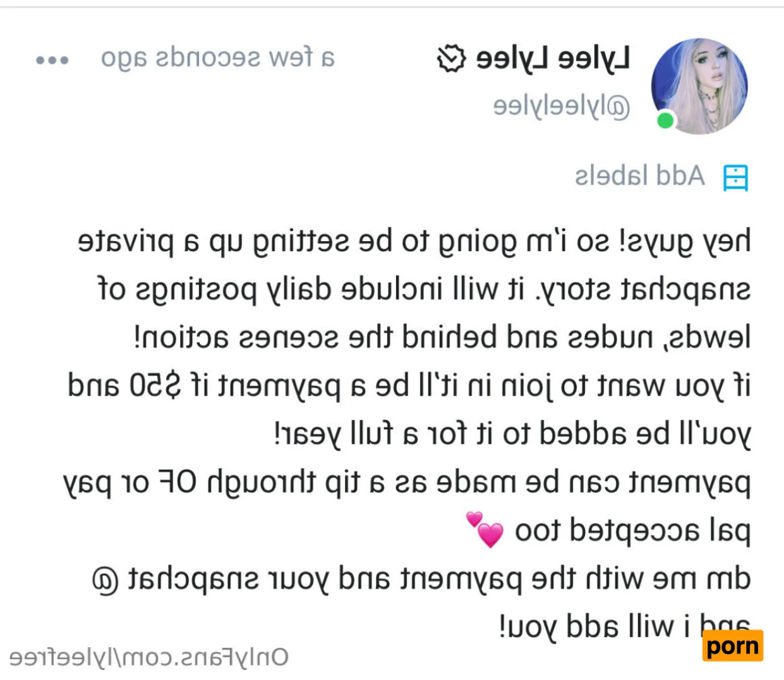Click the orange porn watermark badge

coord(733,646)
